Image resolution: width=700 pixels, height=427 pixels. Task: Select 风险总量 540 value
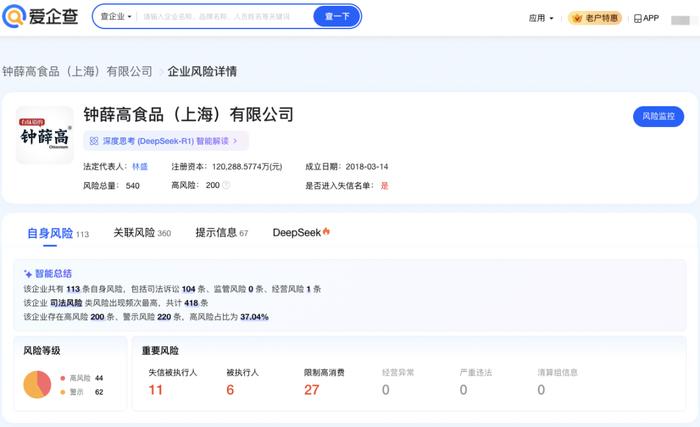point(133,186)
